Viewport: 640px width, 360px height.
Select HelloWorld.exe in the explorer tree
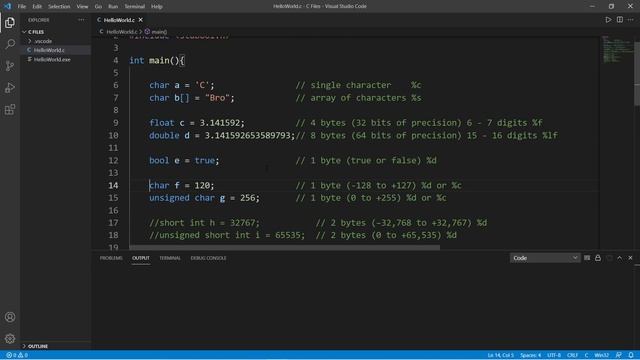[52, 60]
